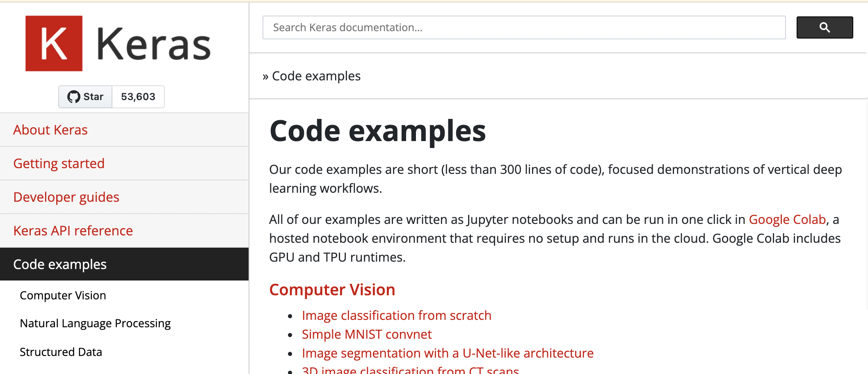Click the Code examples breadcrumb
The image size is (868, 374).
click(316, 76)
